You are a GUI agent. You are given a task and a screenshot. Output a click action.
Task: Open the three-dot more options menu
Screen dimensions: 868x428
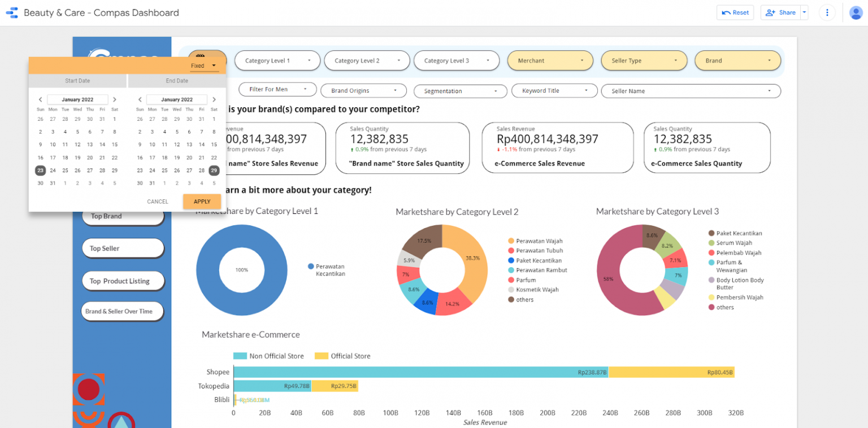pos(827,12)
